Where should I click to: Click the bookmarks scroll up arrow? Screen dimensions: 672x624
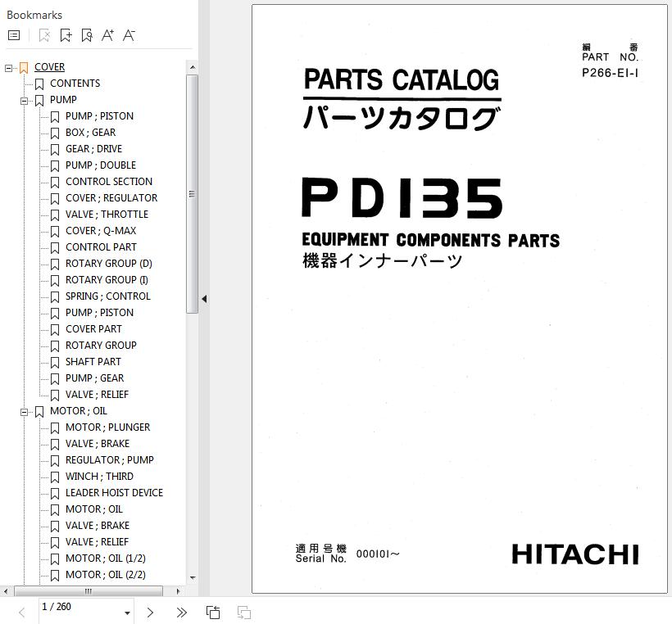coord(193,67)
